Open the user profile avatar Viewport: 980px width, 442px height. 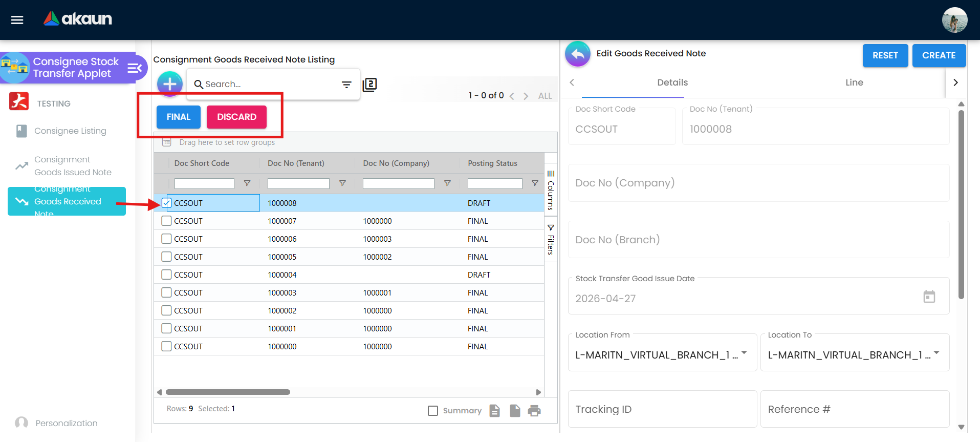pyautogui.click(x=954, y=20)
